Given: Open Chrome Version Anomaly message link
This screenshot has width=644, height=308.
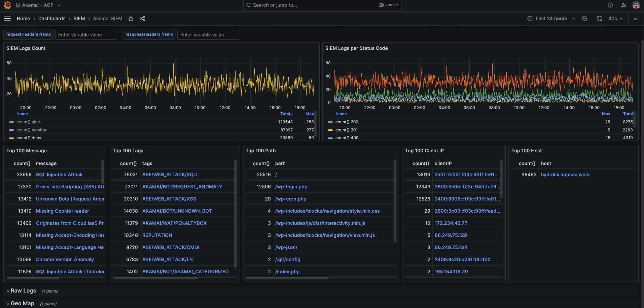Looking at the screenshot, I should coord(65,259).
